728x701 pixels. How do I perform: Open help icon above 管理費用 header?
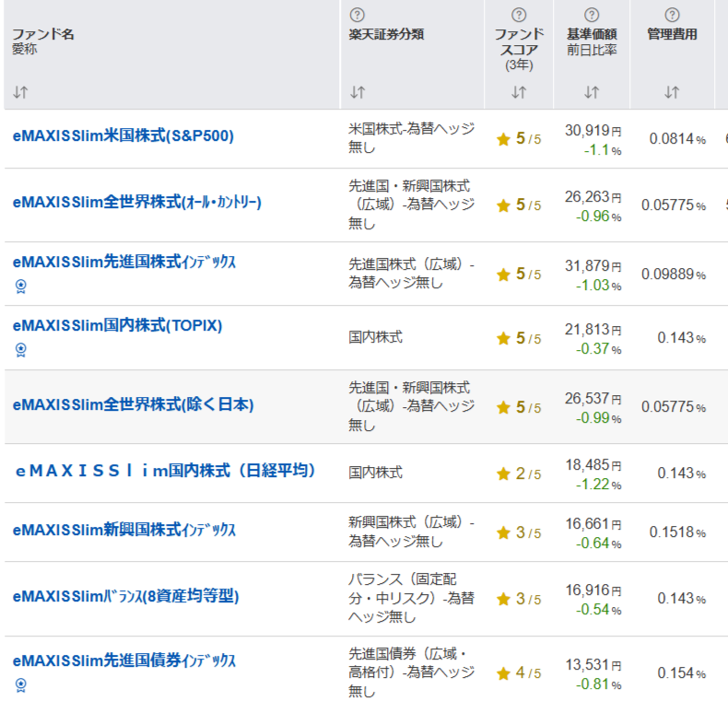[672, 15]
